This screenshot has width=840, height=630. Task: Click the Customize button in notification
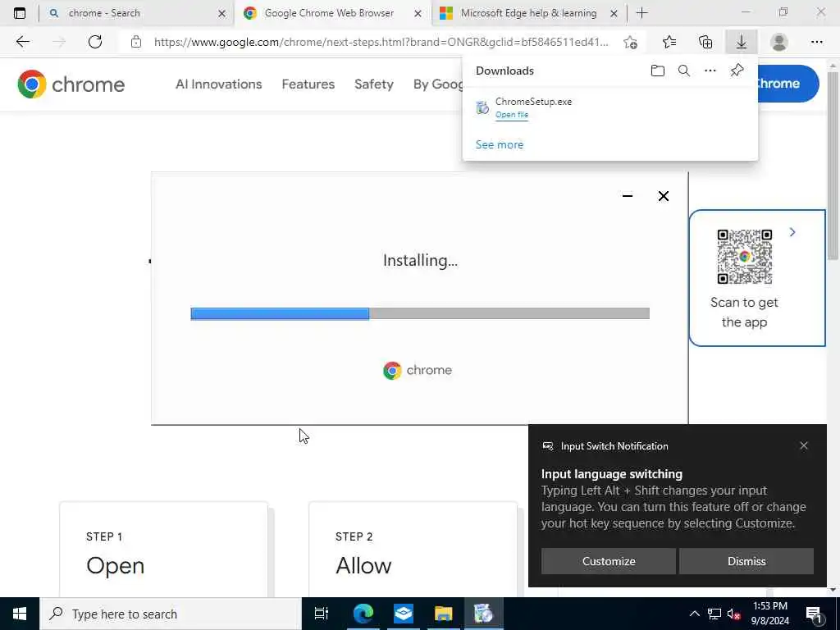[609, 561]
